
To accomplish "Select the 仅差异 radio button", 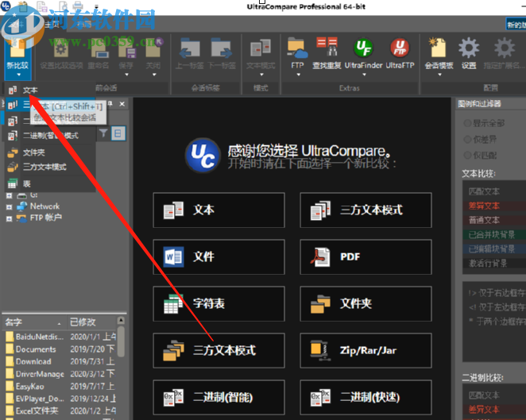I will click(467, 139).
